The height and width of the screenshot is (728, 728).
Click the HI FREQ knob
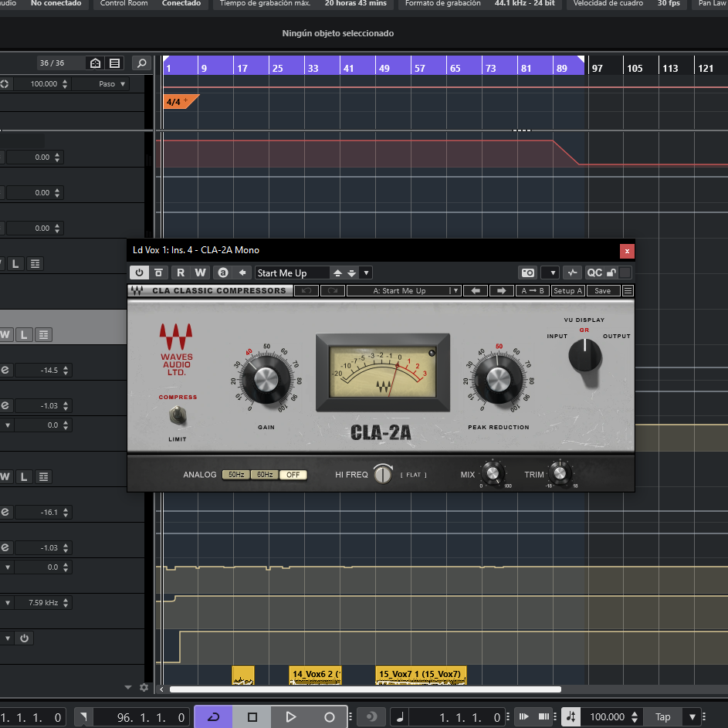[x=383, y=474]
